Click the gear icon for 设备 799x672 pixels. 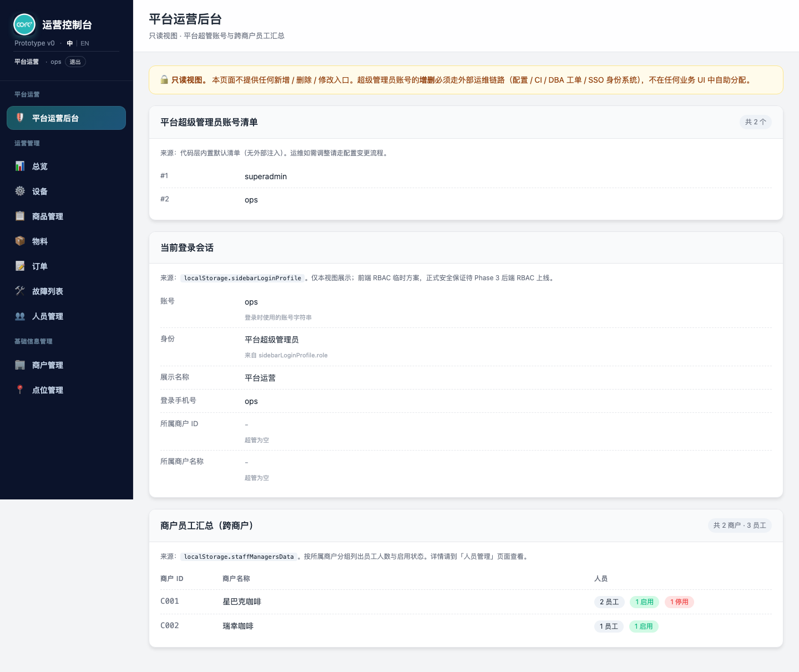20,191
